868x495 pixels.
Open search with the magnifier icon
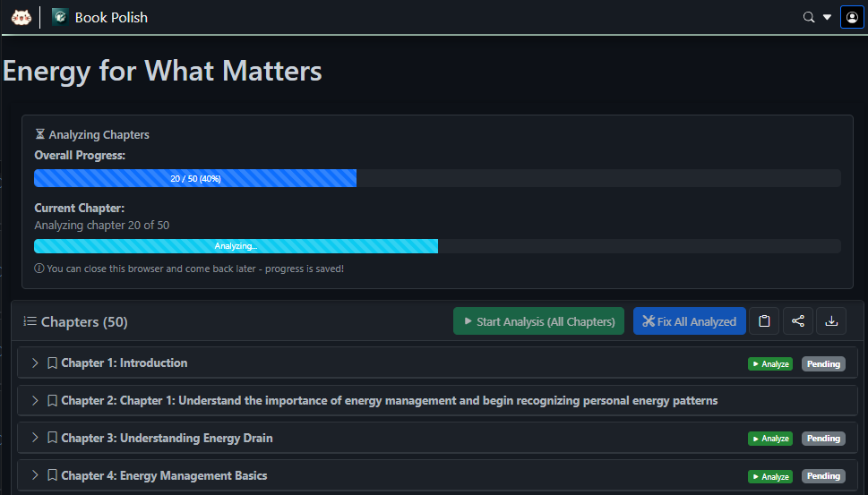(x=809, y=17)
